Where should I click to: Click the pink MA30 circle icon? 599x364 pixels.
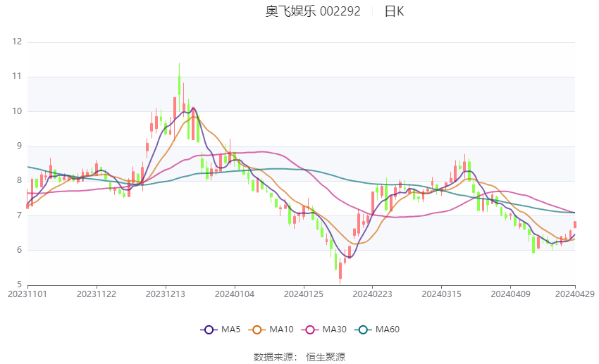coord(310,330)
